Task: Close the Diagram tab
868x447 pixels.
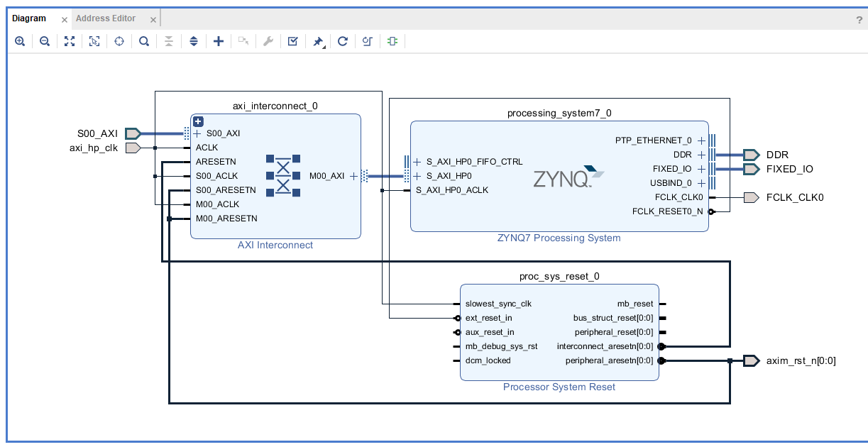Action: [x=65, y=20]
